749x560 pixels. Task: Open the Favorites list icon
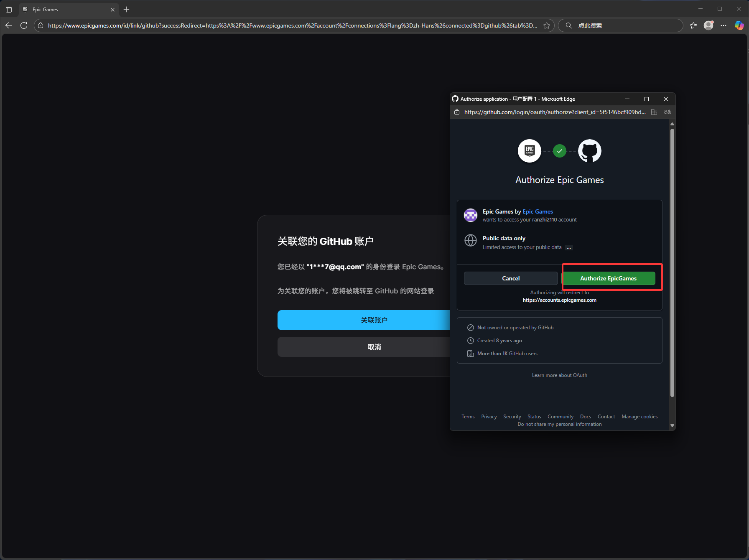click(693, 25)
